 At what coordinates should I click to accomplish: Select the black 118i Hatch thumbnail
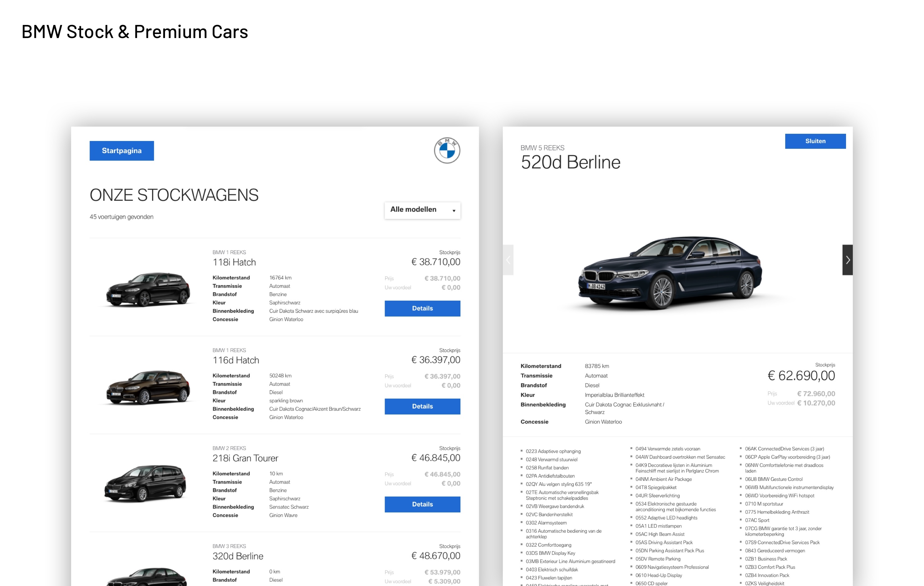pos(148,289)
